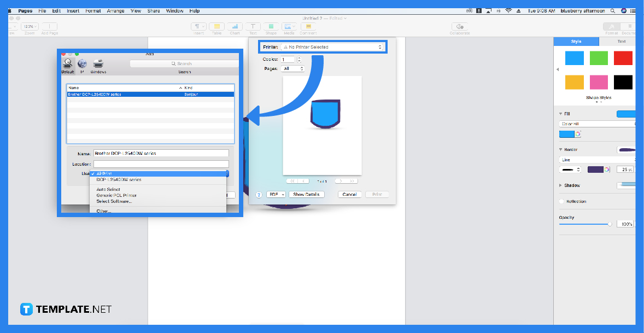
Task: Open the Arrange menu
Action: pos(116,11)
